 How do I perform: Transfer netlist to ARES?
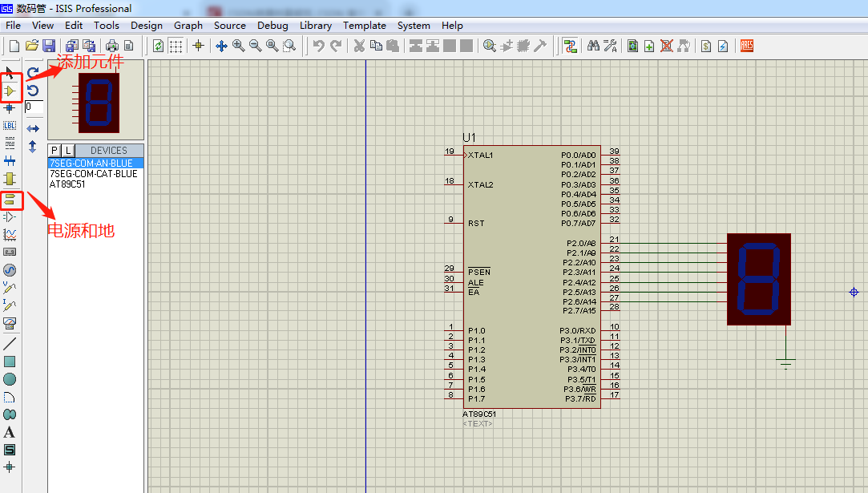coord(747,46)
